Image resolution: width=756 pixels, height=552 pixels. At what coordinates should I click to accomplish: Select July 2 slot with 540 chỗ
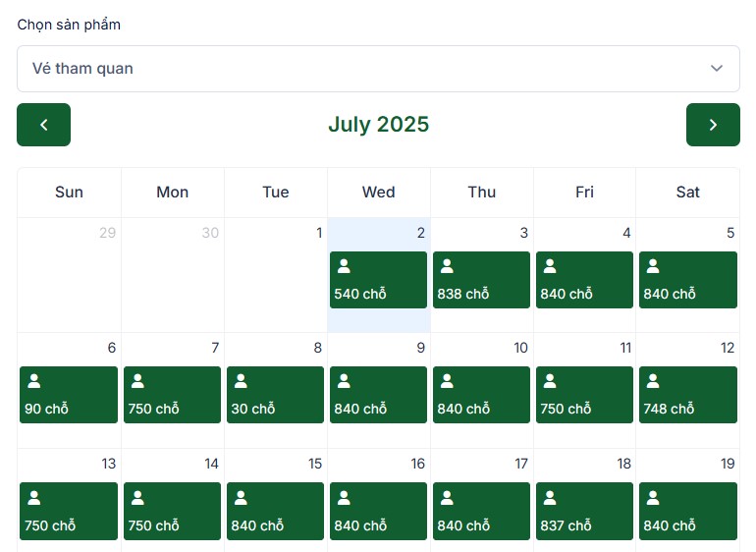pyautogui.click(x=378, y=280)
